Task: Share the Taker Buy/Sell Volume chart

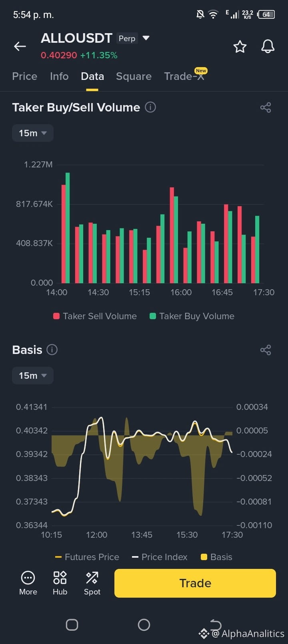Action: click(x=266, y=107)
